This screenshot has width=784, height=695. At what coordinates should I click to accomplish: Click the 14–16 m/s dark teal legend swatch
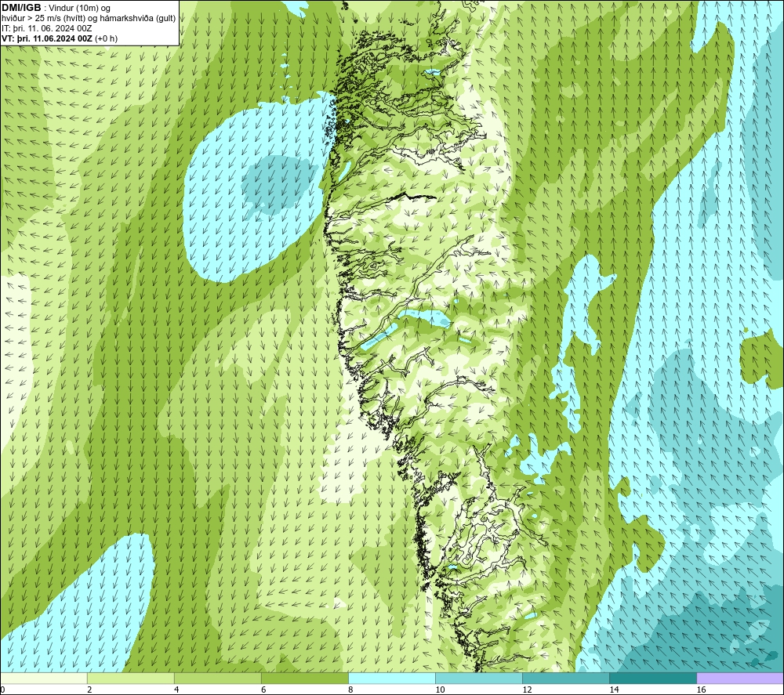[652, 678]
